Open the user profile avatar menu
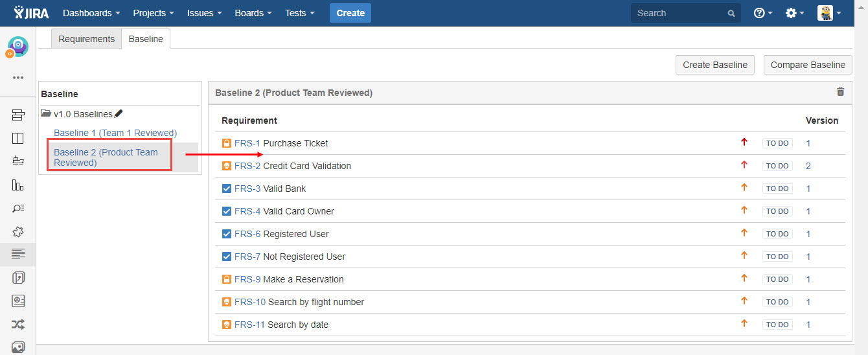This screenshot has width=868, height=355. (829, 13)
